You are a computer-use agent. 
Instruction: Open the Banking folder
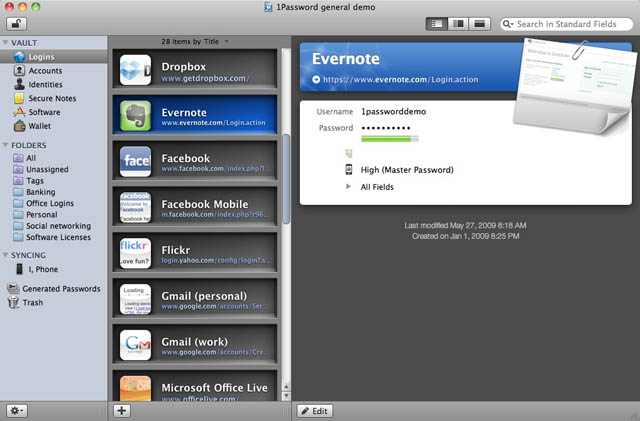53,192
